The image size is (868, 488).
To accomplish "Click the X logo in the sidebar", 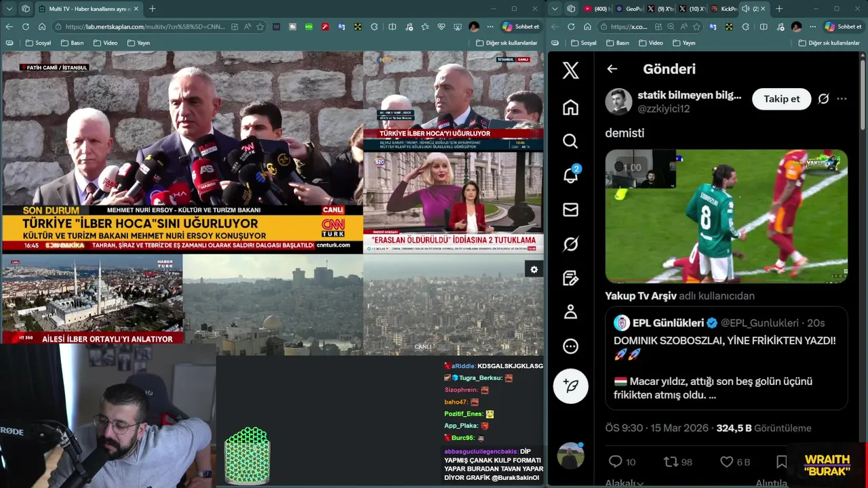I will [x=570, y=70].
